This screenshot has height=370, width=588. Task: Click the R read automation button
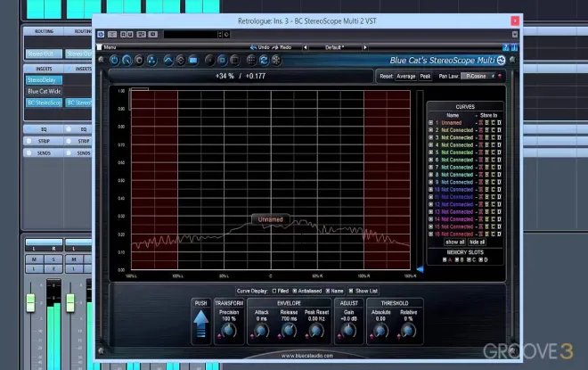coord(123,34)
